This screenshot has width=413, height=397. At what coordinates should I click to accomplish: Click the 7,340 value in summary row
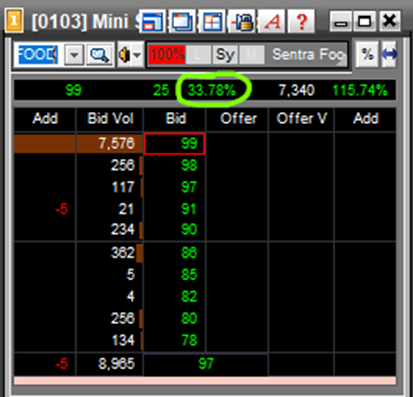(x=296, y=90)
